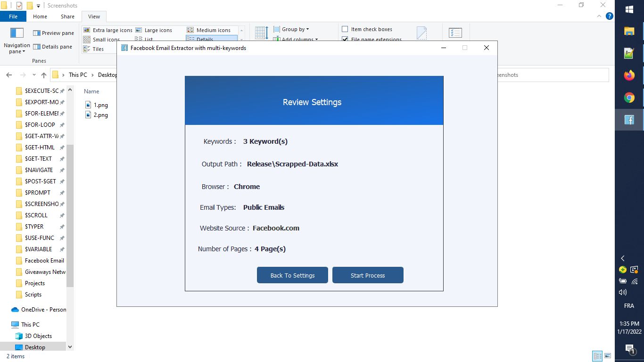Click the layout gallery scroll-up arrow
The image size is (644, 362).
point(242,30)
